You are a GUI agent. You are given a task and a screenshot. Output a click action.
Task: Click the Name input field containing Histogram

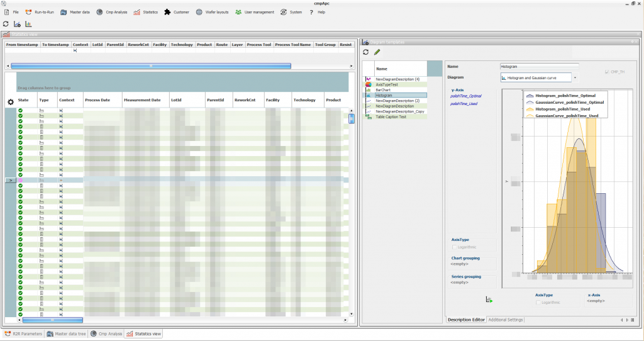(539, 66)
